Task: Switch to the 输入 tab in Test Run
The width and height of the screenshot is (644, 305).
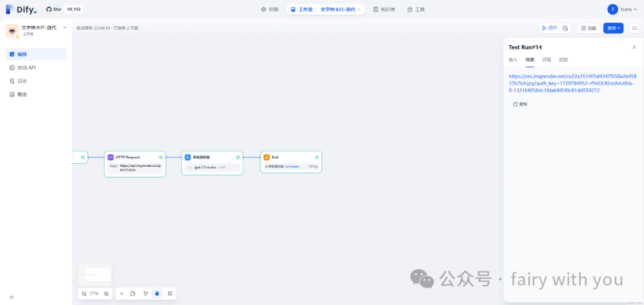Action: coord(513,60)
